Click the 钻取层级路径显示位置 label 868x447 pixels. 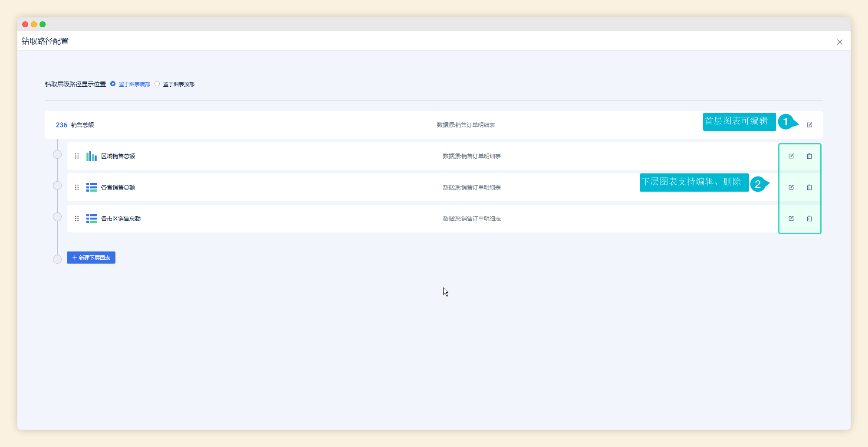76,84
